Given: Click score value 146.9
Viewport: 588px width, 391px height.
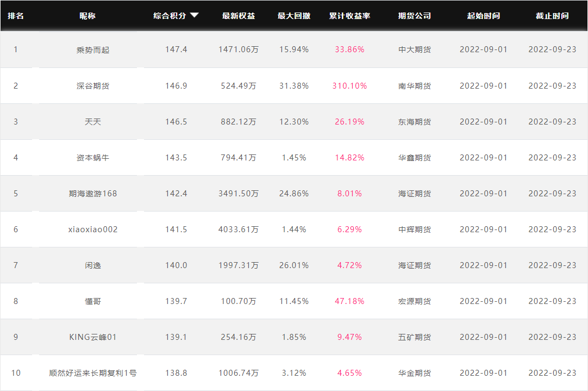Looking at the screenshot, I should pyautogui.click(x=176, y=86).
